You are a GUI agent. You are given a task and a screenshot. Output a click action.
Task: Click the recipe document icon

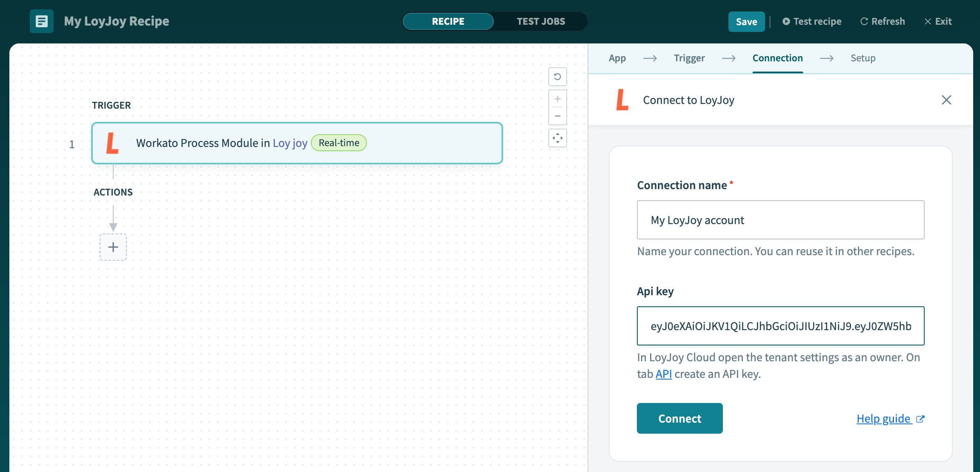[41, 21]
